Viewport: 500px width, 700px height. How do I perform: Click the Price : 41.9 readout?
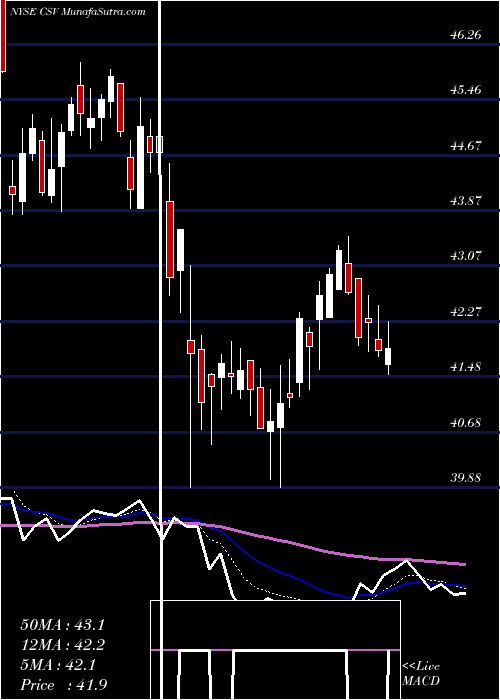click(62, 685)
